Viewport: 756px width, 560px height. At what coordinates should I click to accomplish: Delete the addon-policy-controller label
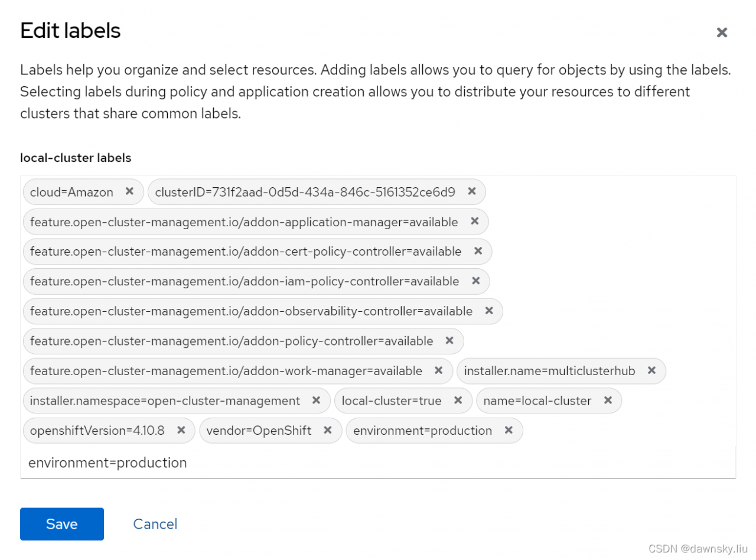coord(449,341)
